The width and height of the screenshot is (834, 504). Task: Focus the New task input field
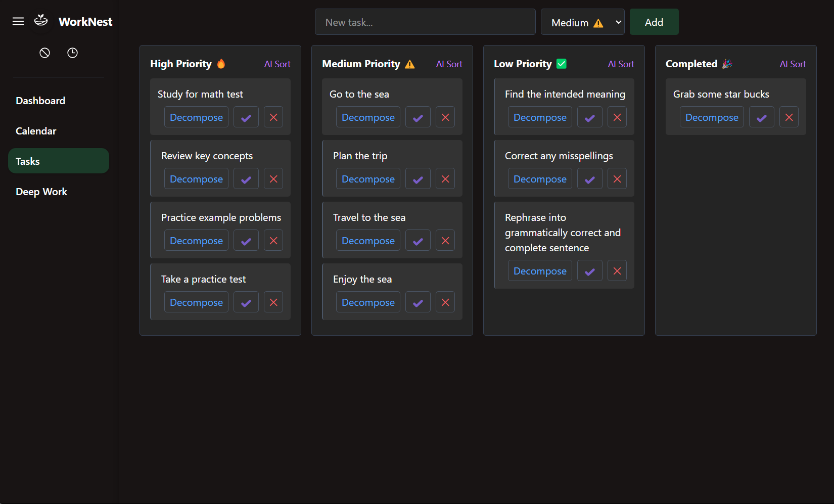pos(425,22)
